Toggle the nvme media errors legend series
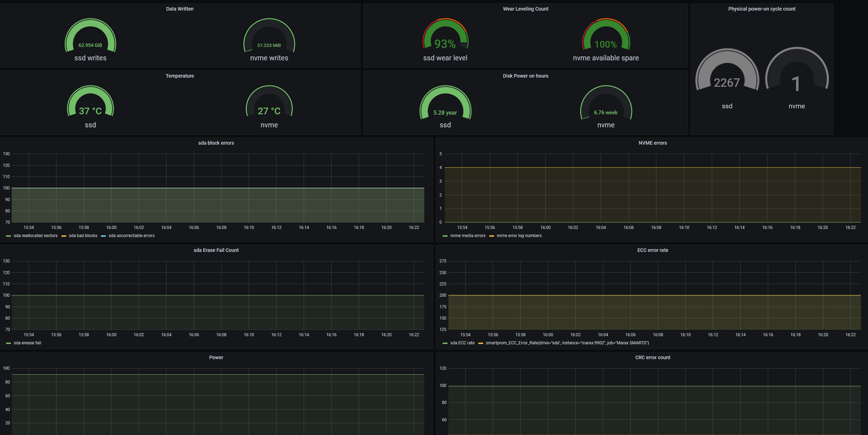The width and height of the screenshot is (868, 435). (x=467, y=236)
